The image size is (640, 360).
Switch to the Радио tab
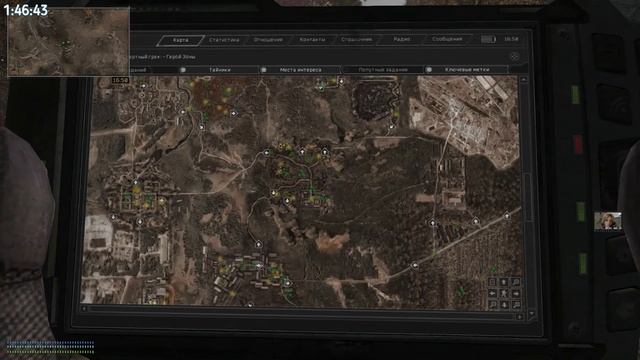pyautogui.click(x=402, y=39)
